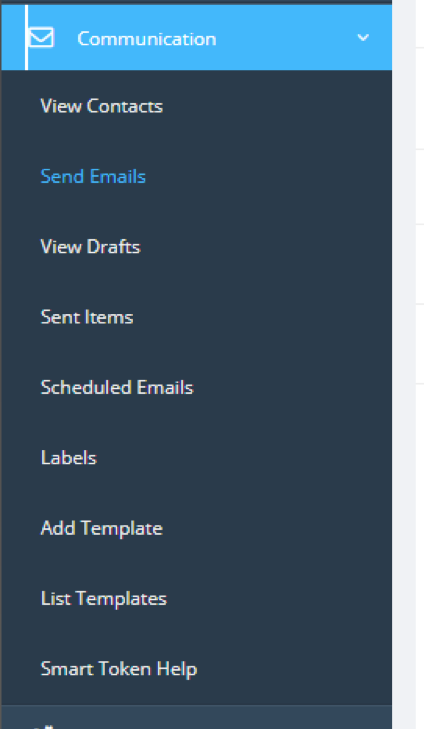Select the Communication header label

pos(147,39)
